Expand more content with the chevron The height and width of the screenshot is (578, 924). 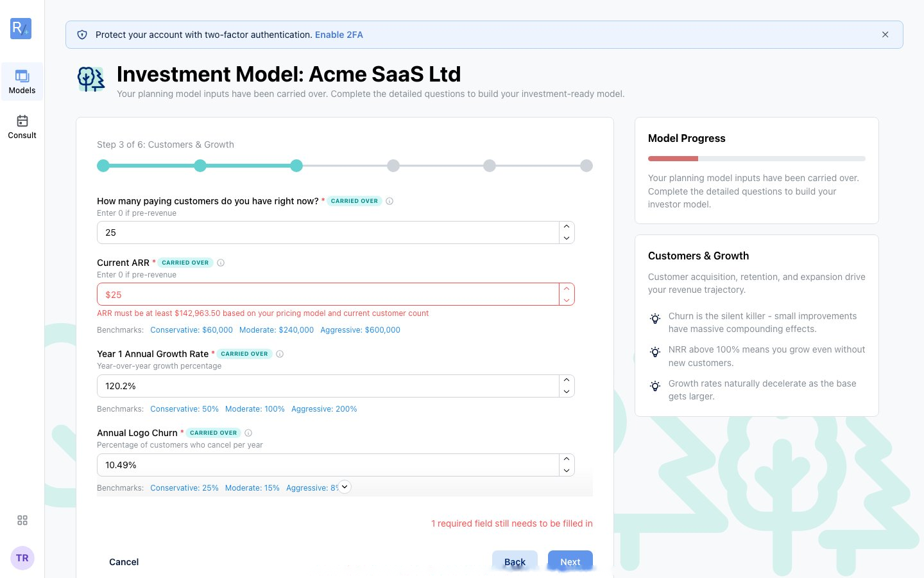click(x=345, y=487)
